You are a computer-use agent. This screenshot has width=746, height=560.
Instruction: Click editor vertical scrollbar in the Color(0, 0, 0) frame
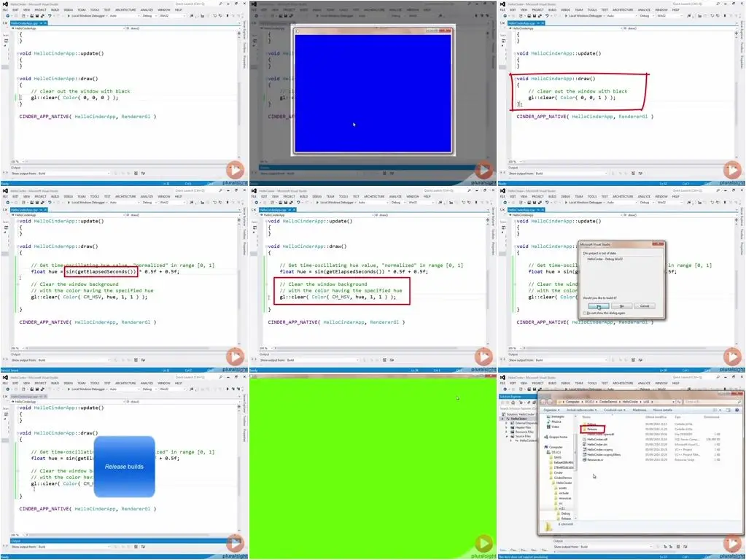(x=239, y=96)
